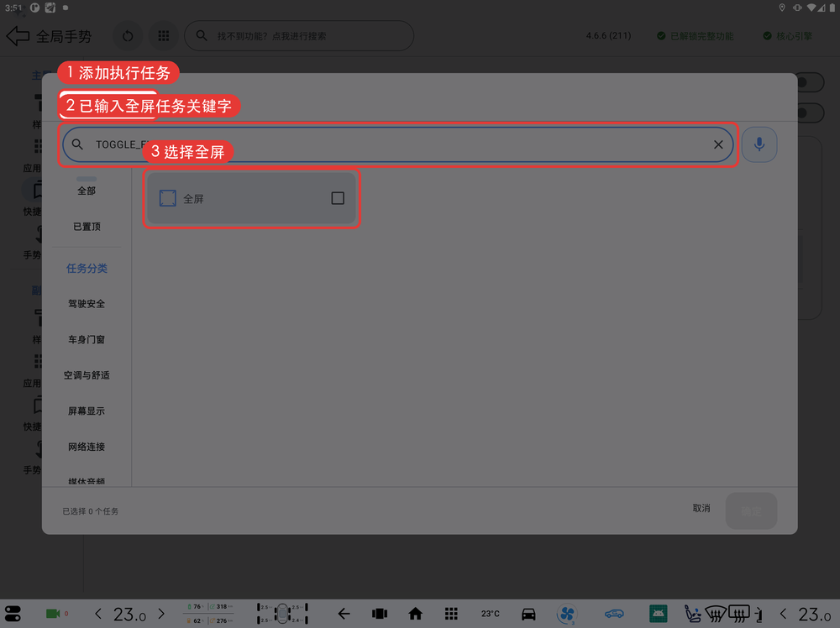Click the 确定 confirm button

(x=751, y=511)
